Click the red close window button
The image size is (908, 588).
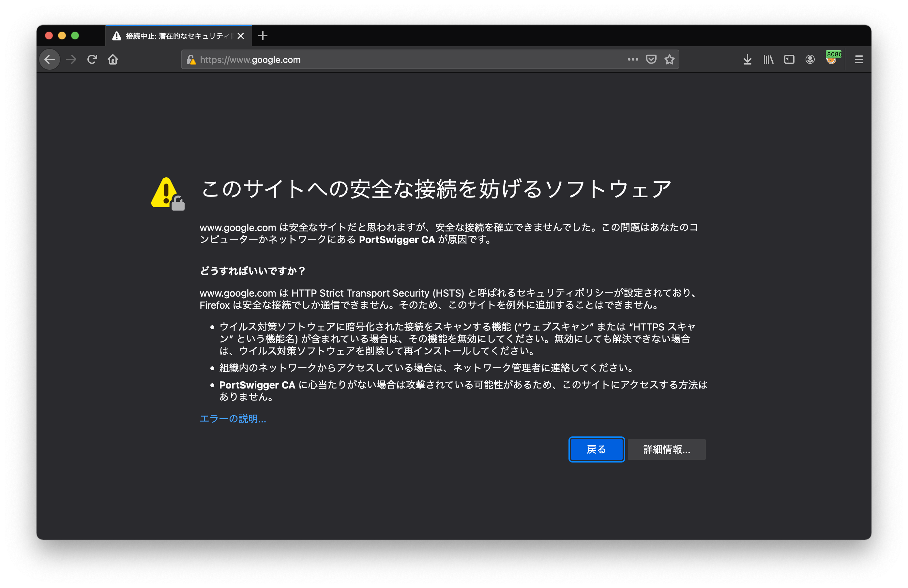49,36
